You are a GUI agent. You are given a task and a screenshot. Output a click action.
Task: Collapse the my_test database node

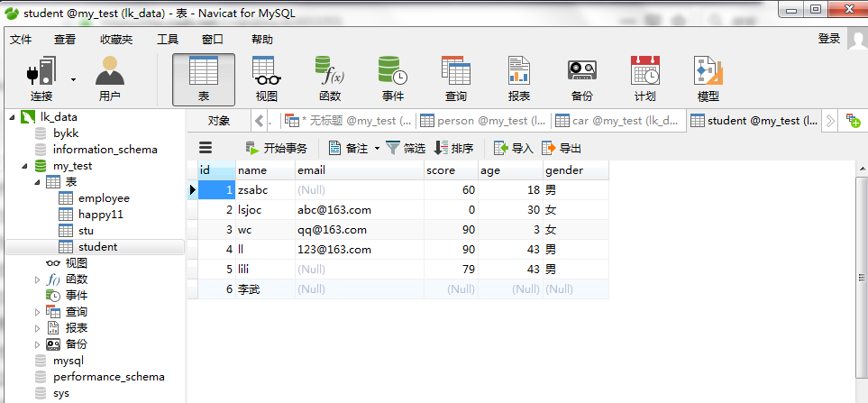pyautogui.click(x=24, y=166)
